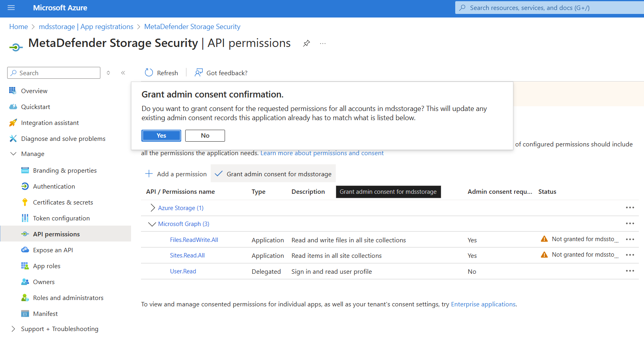Click the top Search resources, services, and docs box

(550, 8)
